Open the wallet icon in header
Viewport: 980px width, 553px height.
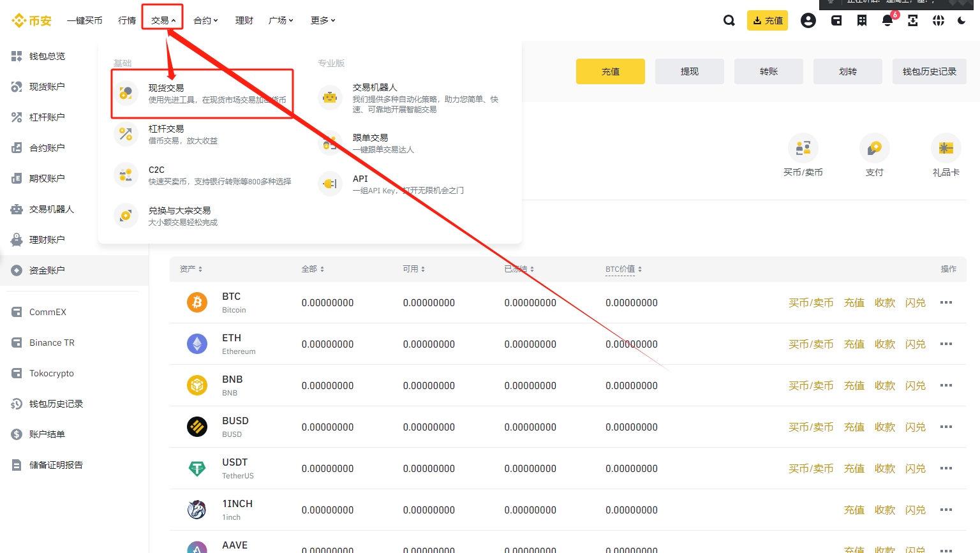[836, 20]
